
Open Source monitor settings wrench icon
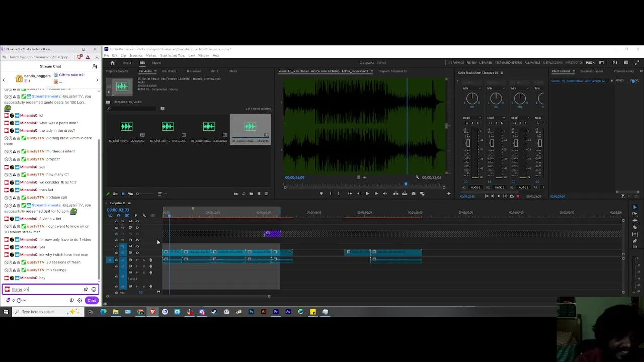click(417, 177)
